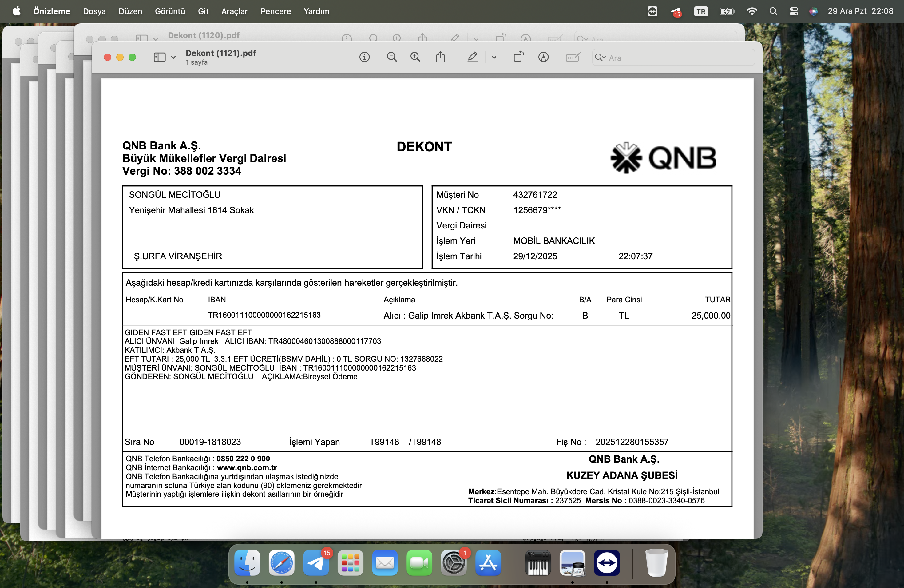Viewport: 904px width, 588px height.
Task: Open the Pencere menu
Action: 276,11
